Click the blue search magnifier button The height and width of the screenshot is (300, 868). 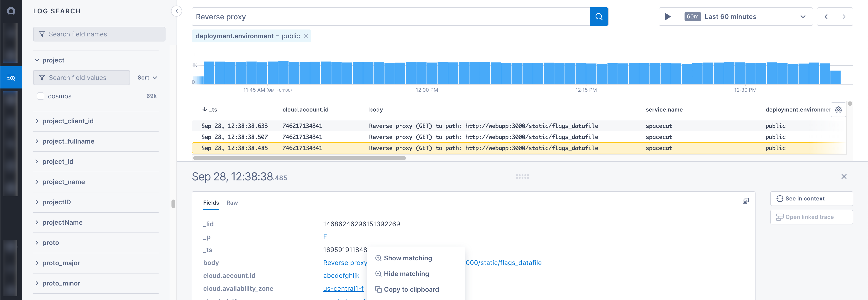click(598, 17)
